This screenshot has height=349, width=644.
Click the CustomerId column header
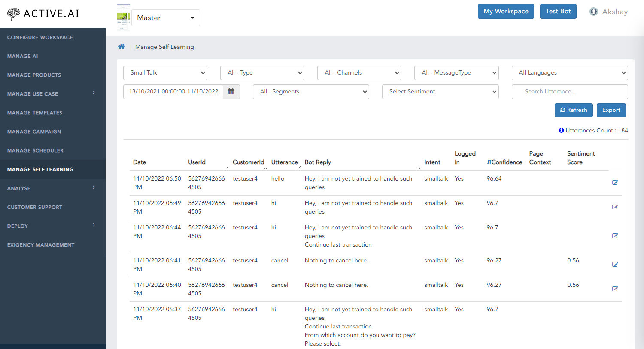[248, 162]
